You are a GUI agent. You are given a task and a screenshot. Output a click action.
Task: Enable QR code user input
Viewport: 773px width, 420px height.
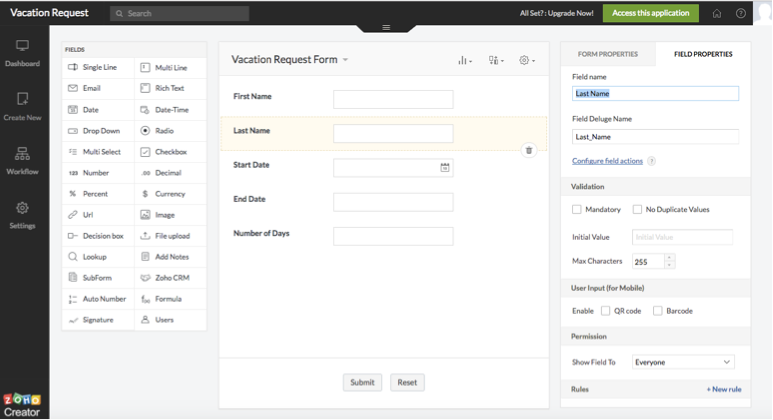tap(605, 311)
